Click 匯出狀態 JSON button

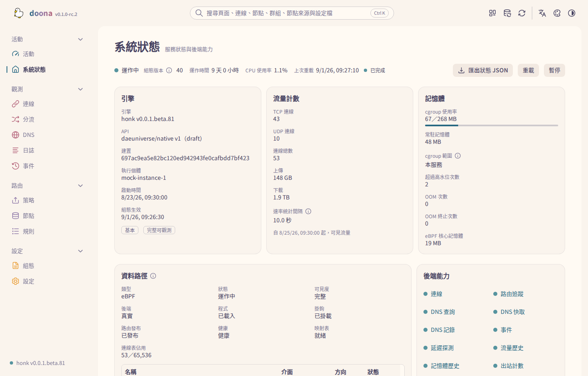click(x=483, y=70)
